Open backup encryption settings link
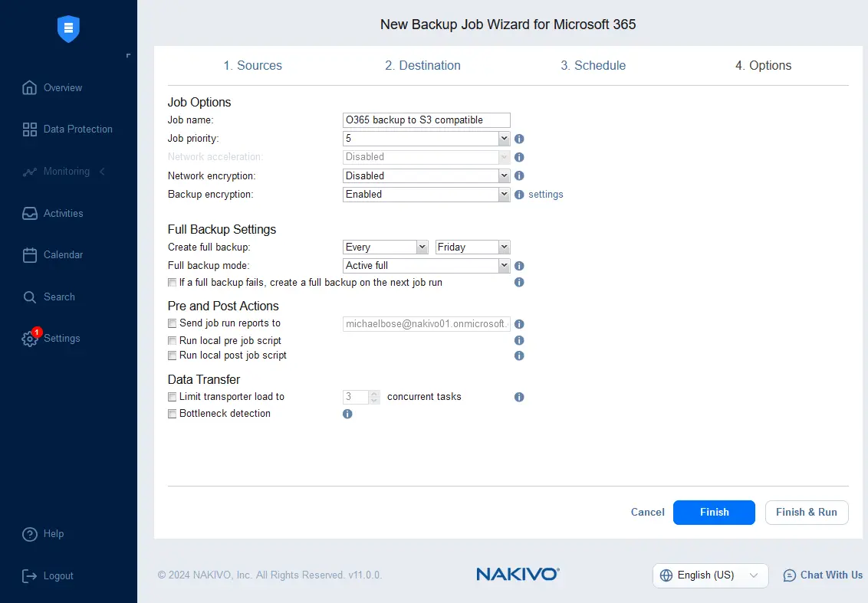The width and height of the screenshot is (868, 603). [x=546, y=195]
